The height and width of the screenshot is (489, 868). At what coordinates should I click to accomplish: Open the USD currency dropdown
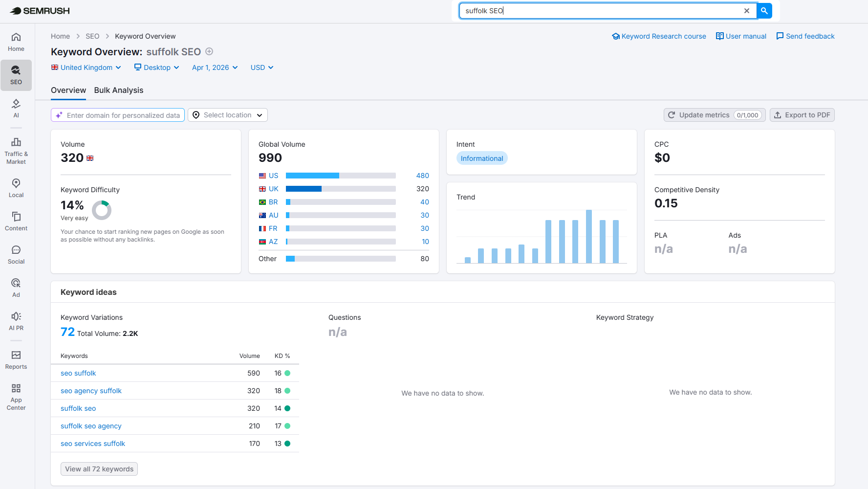[261, 67]
